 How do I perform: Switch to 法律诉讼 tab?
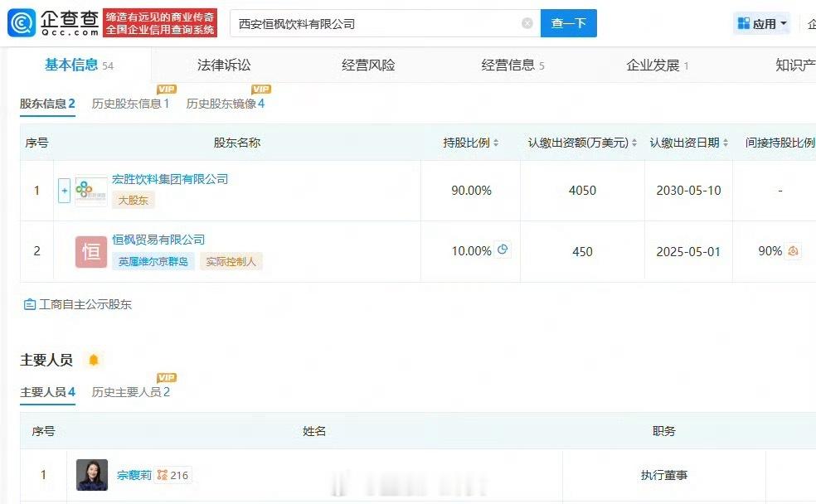point(224,65)
